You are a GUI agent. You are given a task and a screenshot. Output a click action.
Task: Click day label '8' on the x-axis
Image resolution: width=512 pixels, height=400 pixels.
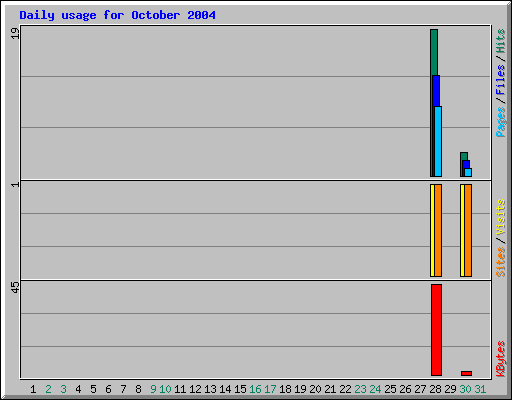pyautogui.click(x=138, y=389)
